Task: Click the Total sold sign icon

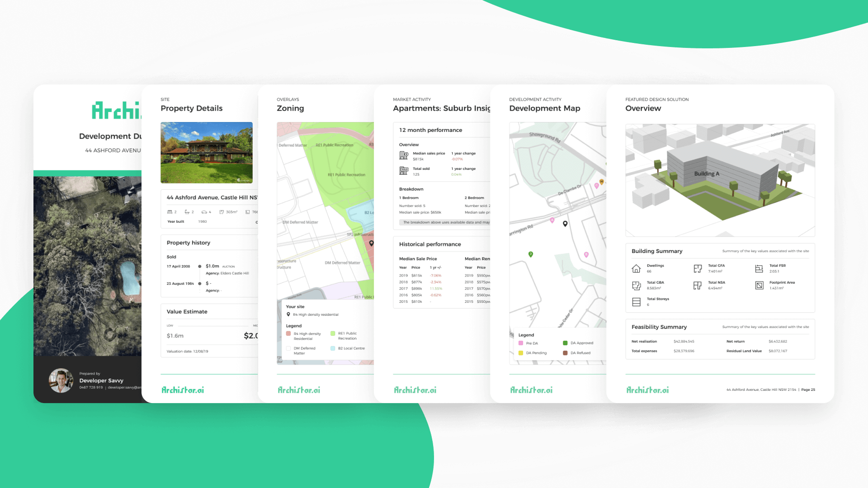Action: pos(404,171)
